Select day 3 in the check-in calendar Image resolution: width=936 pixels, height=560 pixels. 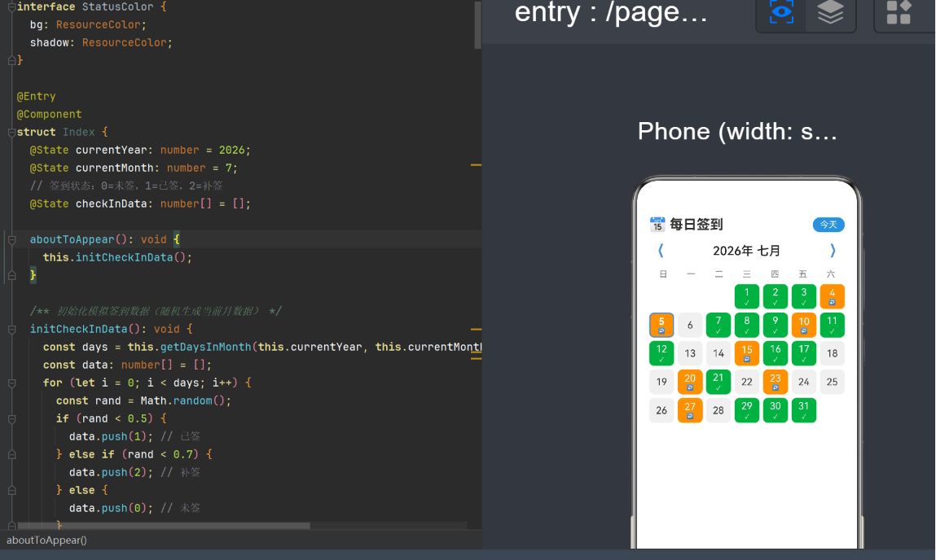pos(803,296)
